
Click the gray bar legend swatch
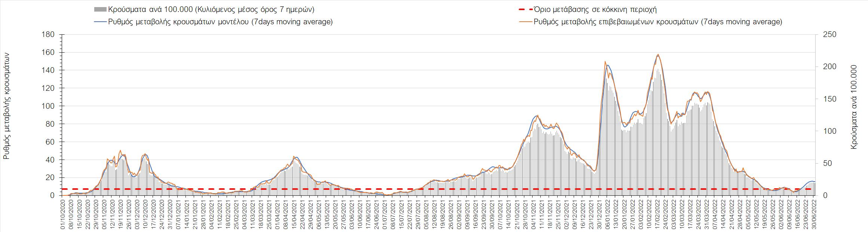(100, 10)
